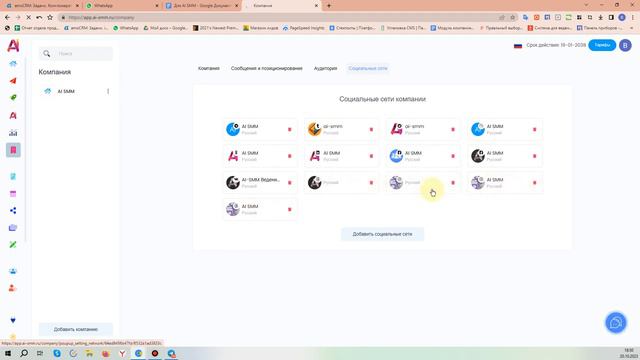
Task: Click the orange person icon in sidebar
Action: (x=12, y=288)
